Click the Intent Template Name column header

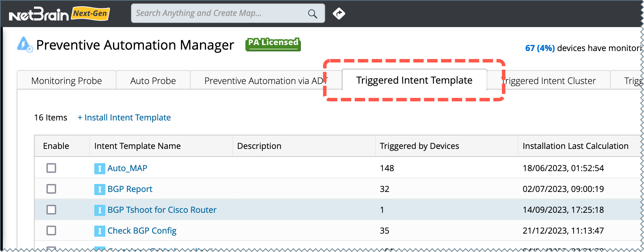click(137, 146)
